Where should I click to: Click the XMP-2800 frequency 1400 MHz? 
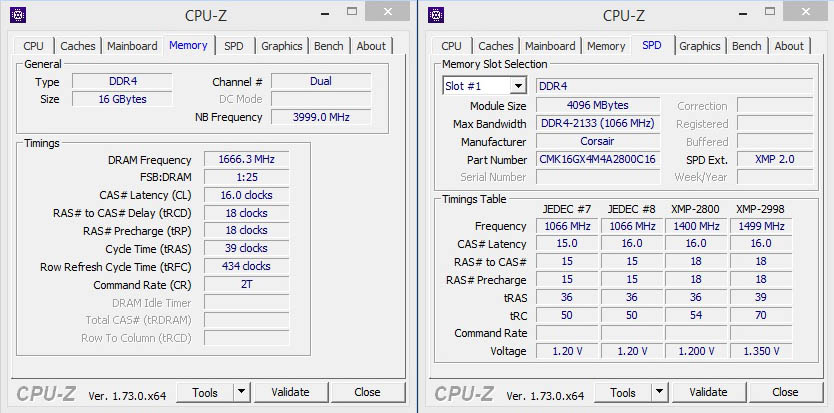click(x=696, y=226)
